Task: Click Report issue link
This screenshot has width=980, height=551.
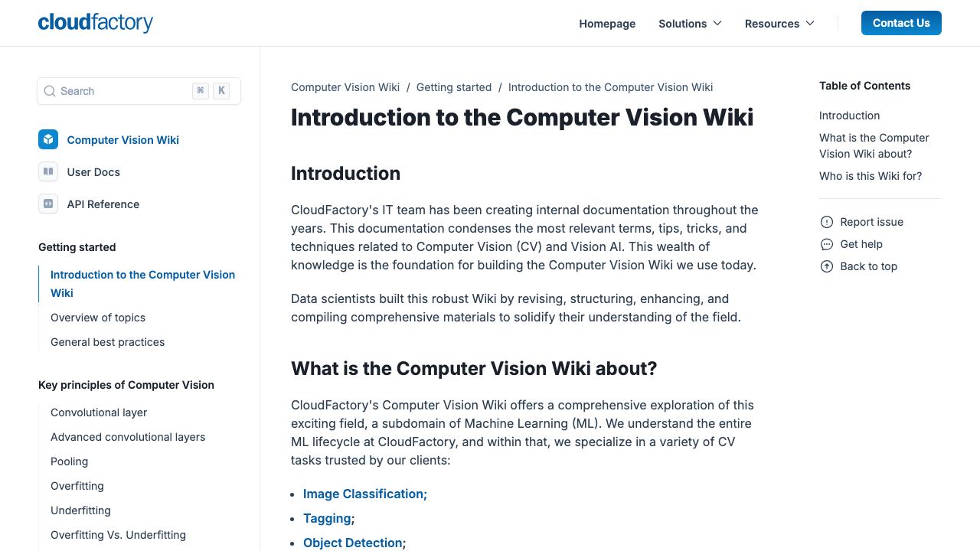Action: pyautogui.click(x=871, y=222)
